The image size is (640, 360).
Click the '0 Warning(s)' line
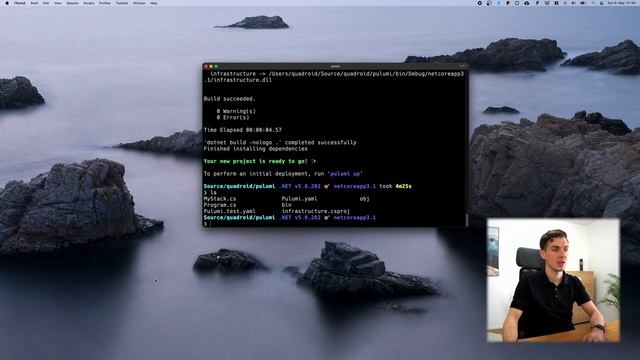(236, 111)
